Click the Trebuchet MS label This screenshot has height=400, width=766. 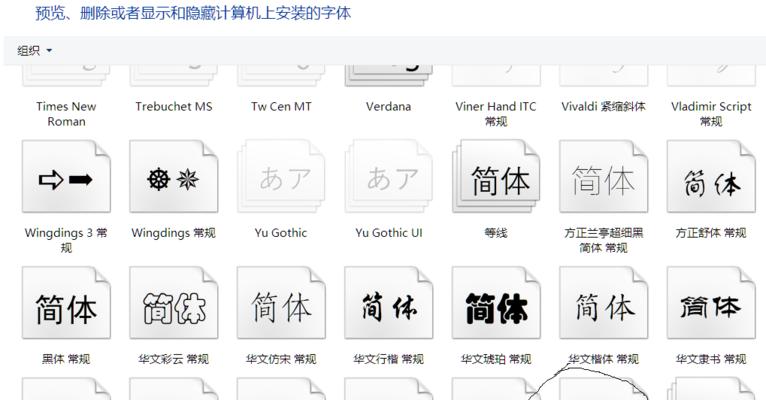[x=174, y=106]
